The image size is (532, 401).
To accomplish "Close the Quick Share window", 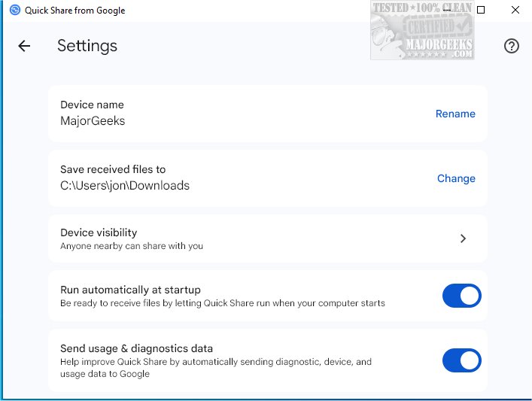I will (515, 11).
